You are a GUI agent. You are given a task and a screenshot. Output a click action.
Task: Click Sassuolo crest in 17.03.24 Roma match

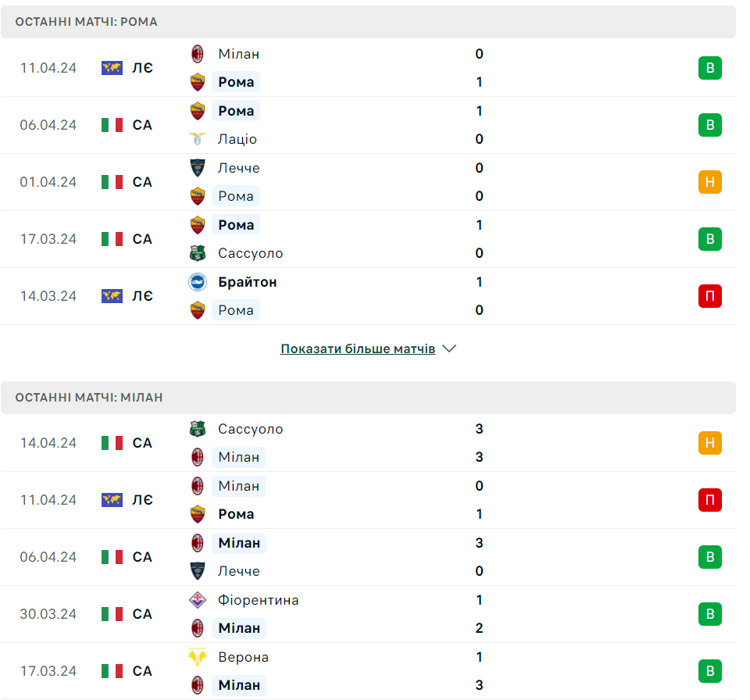click(x=198, y=253)
